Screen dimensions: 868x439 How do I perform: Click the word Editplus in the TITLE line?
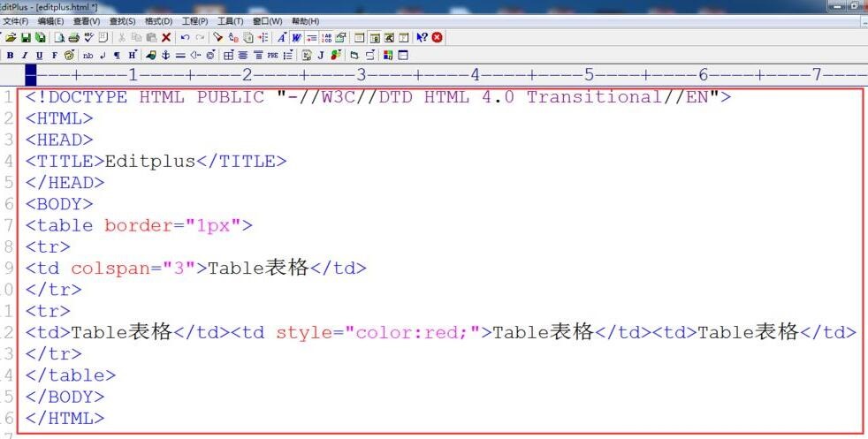(150, 162)
